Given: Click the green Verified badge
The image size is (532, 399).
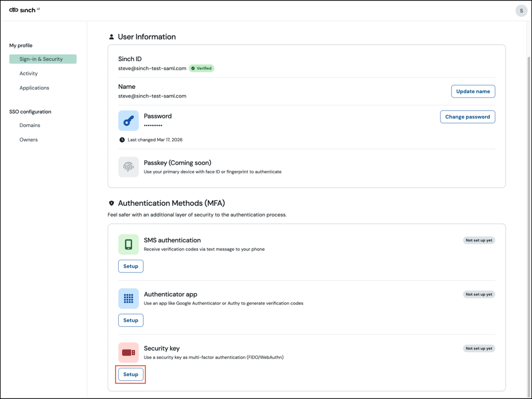Looking at the screenshot, I should pyautogui.click(x=201, y=68).
